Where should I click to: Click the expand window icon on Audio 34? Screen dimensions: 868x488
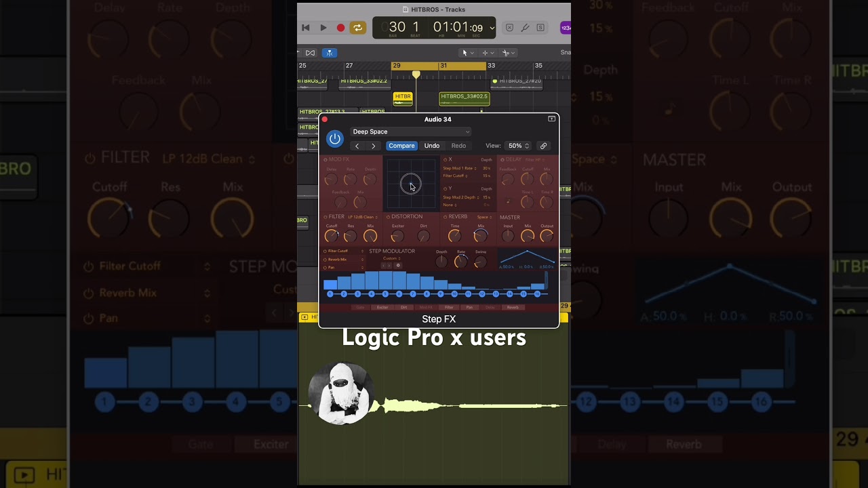tap(551, 119)
